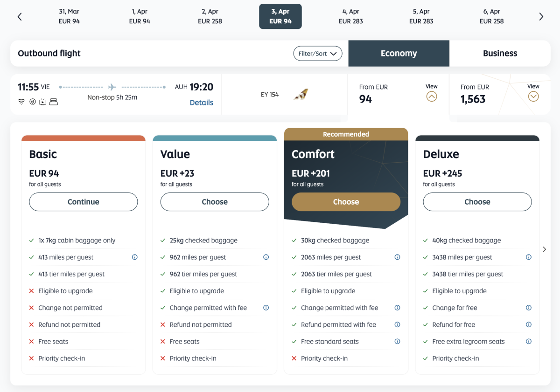Image resolution: width=560 pixels, height=392 pixels.
Task: Click the Etihad airline logo for EY 154
Action: tap(301, 95)
